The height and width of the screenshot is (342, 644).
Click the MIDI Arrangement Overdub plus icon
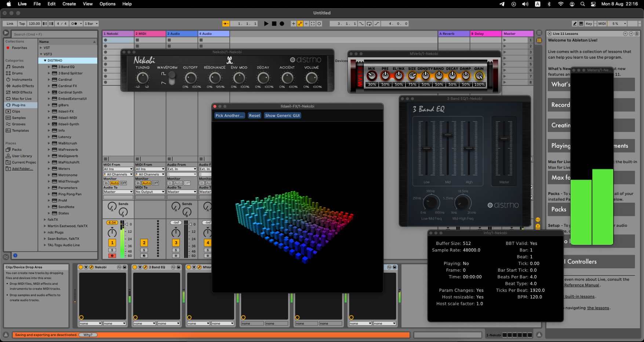pos(293,23)
